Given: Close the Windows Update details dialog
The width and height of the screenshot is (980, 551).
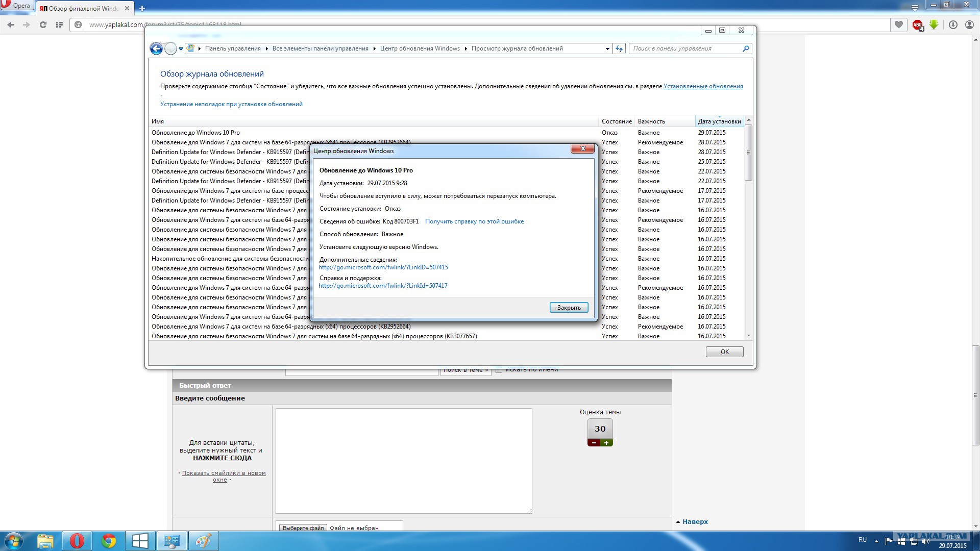Looking at the screenshot, I should tap(582, 148).
